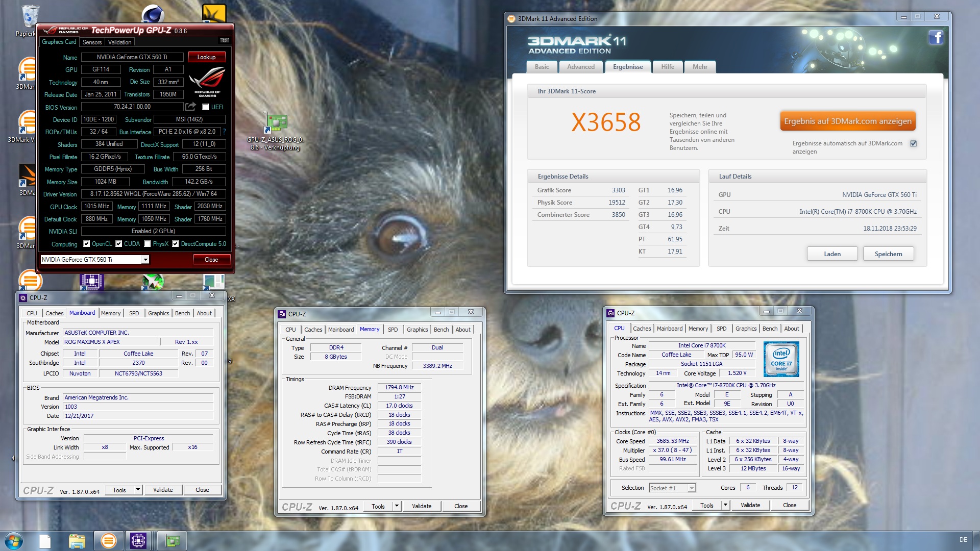The width and height of the screenshot is (980, 551).
Task: Click the Grafik Score 3303 value
Action: click(x=618, y=190)
